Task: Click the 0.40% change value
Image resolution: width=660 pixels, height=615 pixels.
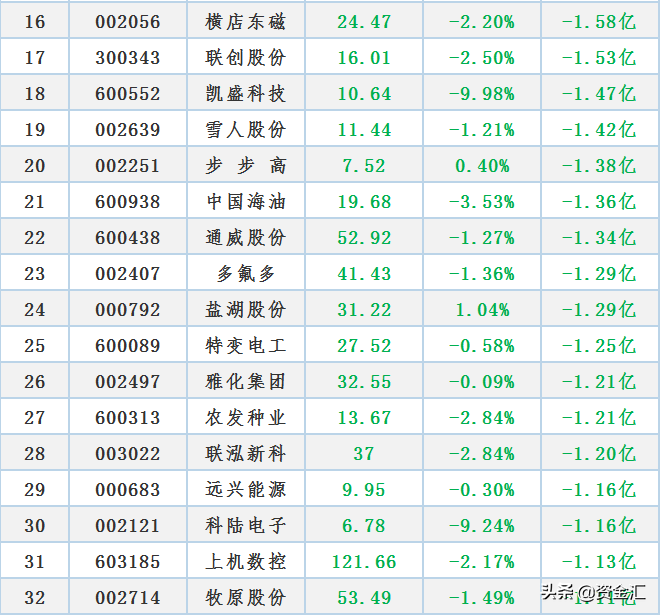Action: pyautogui.click(x=482, y=166)
